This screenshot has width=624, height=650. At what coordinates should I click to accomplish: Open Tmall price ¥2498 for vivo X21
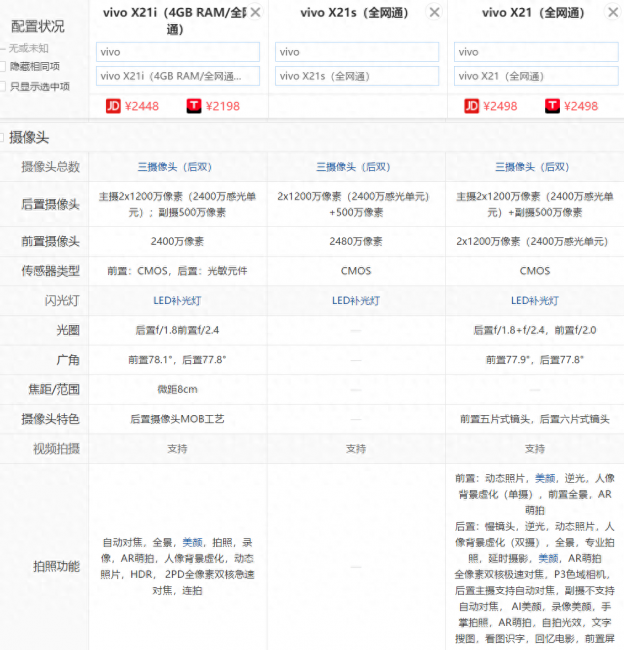click(571, 106)
